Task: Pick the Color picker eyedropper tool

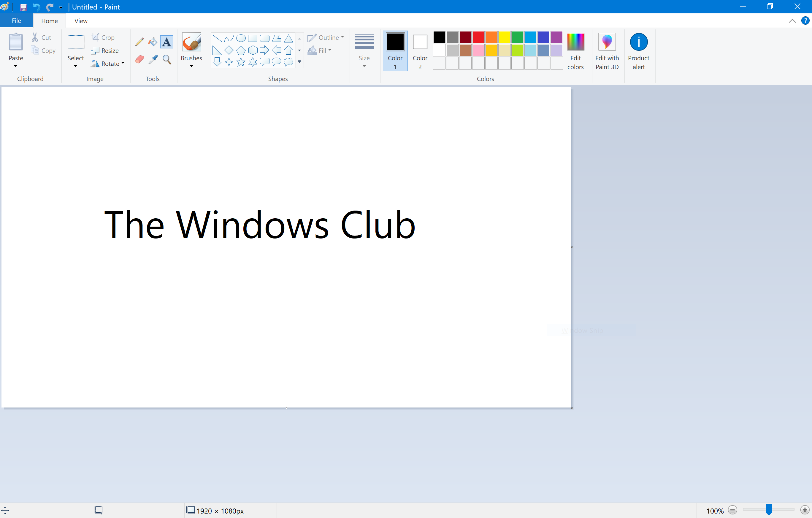Action: (x=153, y=59)
